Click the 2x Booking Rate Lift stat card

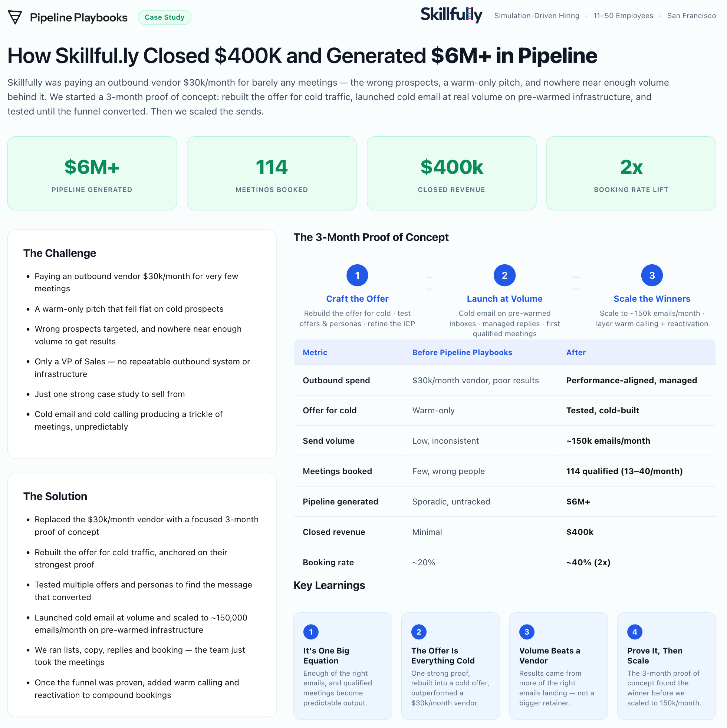631,173
